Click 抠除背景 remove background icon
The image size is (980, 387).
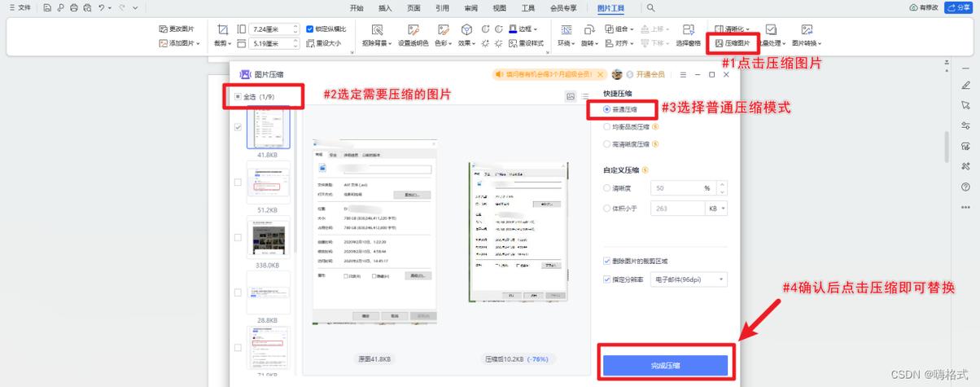click(378, 30)
